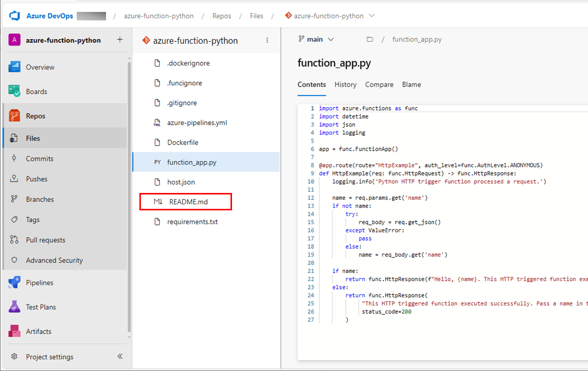Image resolution: width=588 pixels, height=371 pixels.
Task: Click the Azure DevOps logo icon
Action: [x=14, y=16]
